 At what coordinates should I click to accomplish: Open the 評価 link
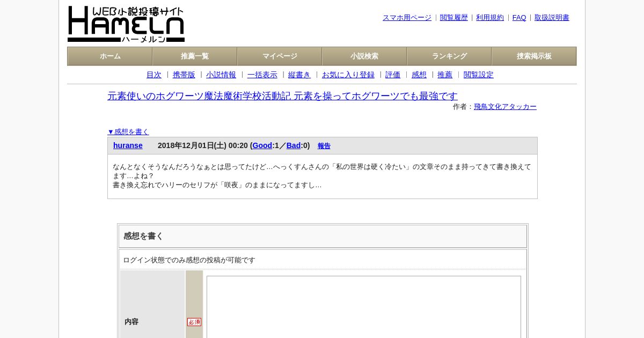(393, 75)
